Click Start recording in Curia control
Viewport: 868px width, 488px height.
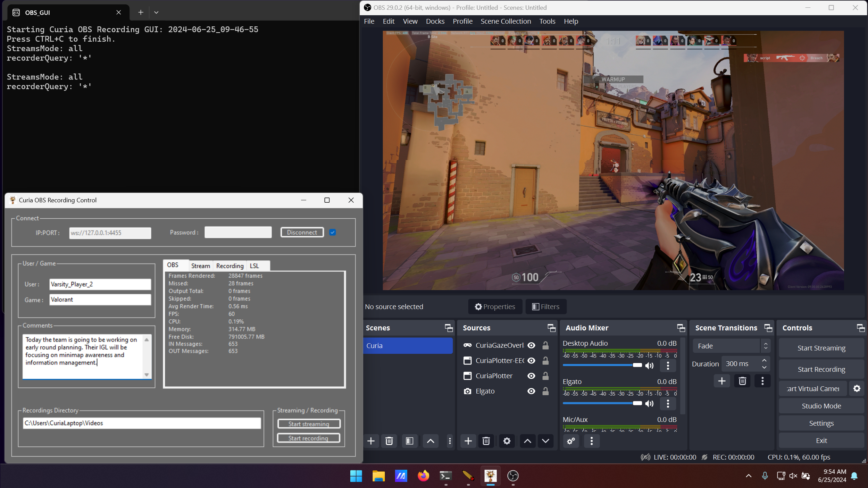(x=308, y=438)
